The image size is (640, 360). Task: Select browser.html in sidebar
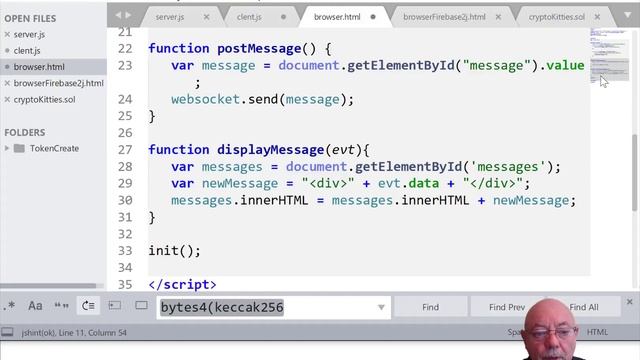(39, 67)
